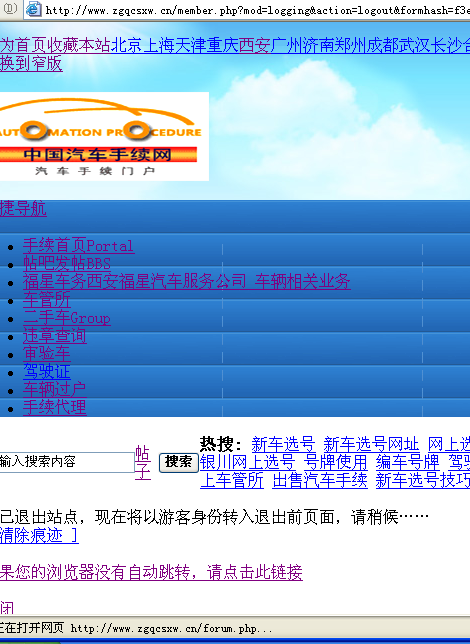Open hot search 上车管所
Image resolution: width=470 pixels, height=644 pixels.
click(232, 481)
